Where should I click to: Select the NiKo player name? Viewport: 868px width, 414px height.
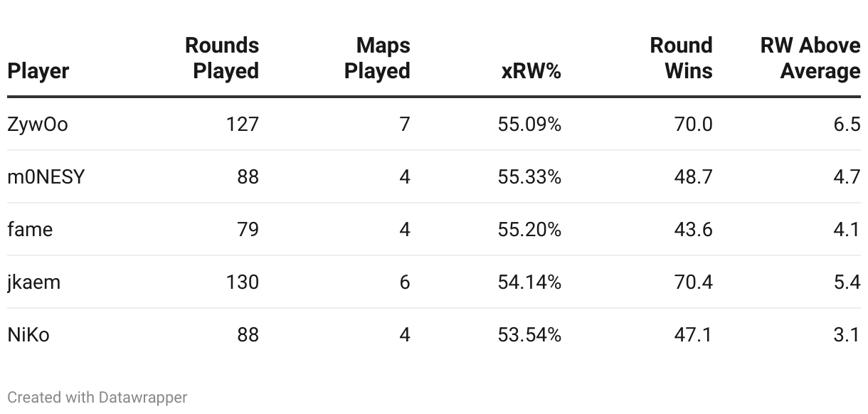click(x=28, y=334)
